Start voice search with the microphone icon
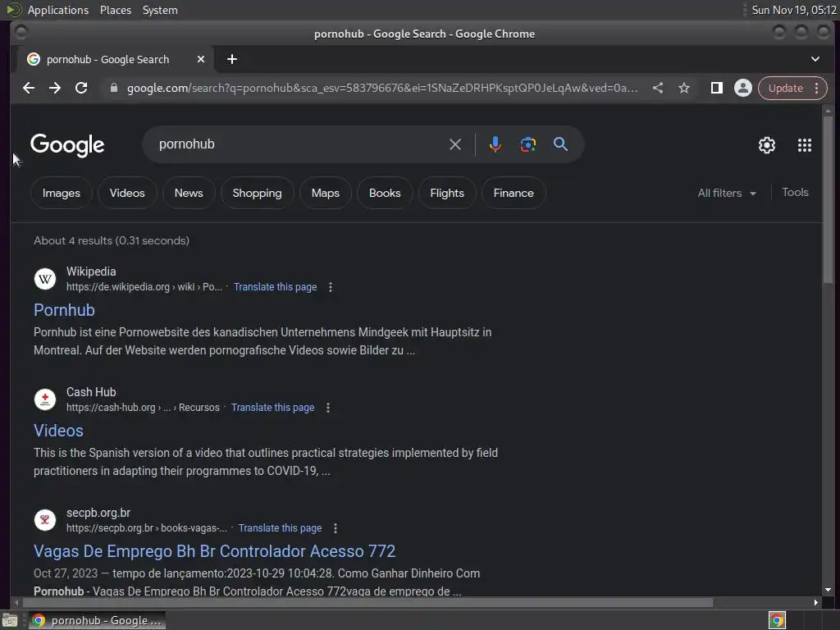 pyautogui.click(x=495, y=144)
